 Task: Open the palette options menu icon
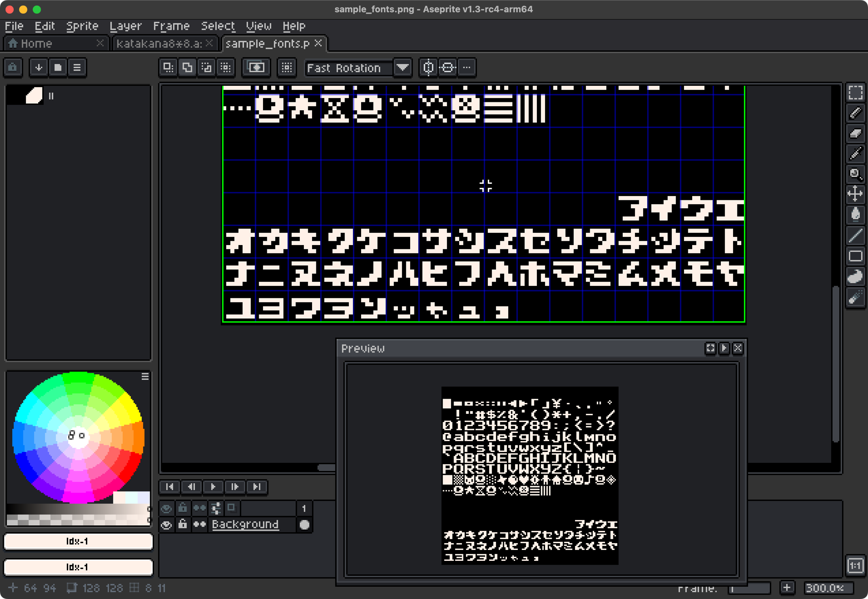(x=77, y=68)
